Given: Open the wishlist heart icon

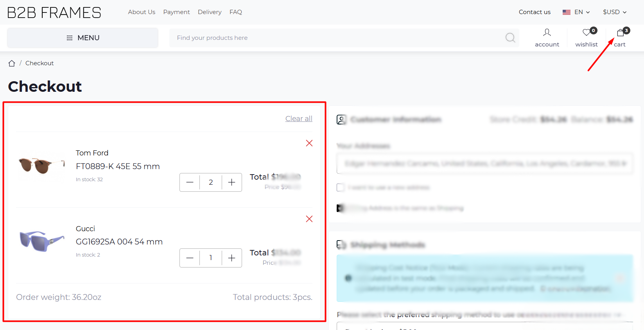Looking at the screenshot, I should pos(586,32).
